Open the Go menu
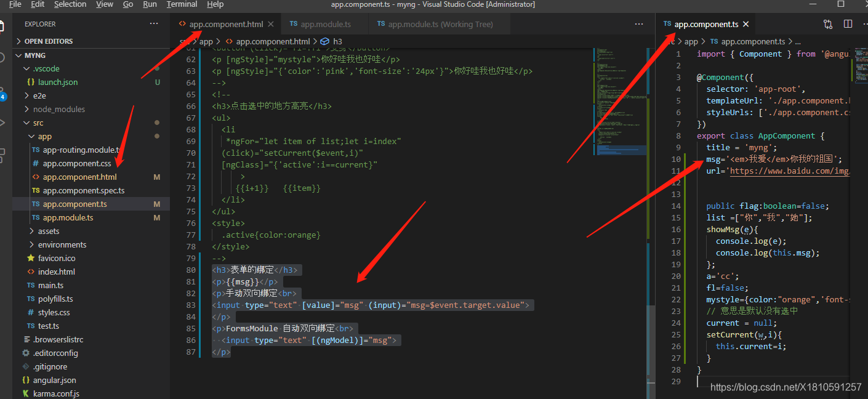This screenshot has height=399, width=868. (x=128, y=4)
